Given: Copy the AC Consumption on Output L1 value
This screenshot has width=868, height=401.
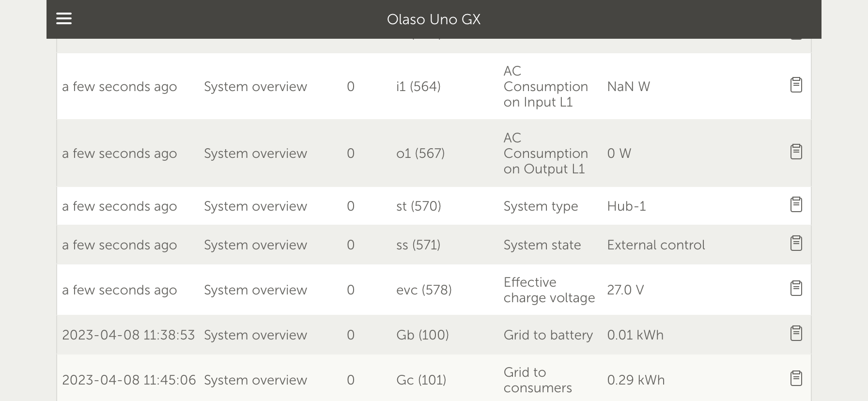Looking at the screenshot, I should pyautogui.click(x=796, y=152).
